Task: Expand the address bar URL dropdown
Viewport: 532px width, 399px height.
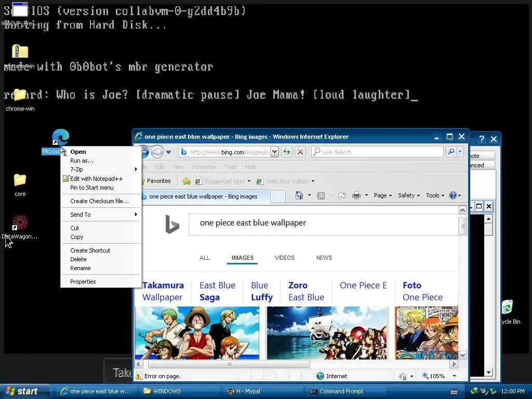Action: (274, 152)
